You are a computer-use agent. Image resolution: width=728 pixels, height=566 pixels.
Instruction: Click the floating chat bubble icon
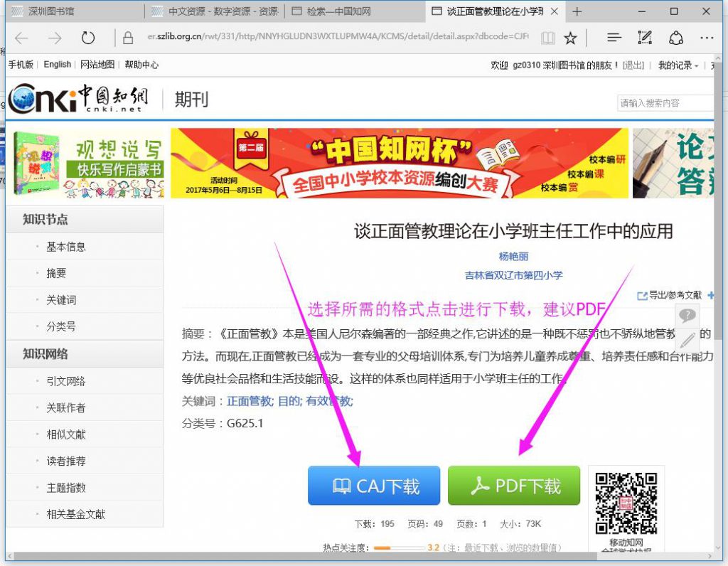point(687,315)
